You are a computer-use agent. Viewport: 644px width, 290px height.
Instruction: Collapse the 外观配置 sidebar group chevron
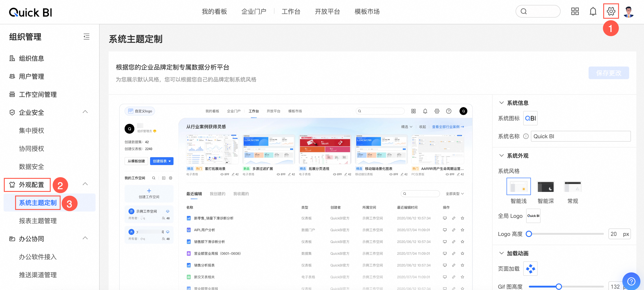(85, 184)
